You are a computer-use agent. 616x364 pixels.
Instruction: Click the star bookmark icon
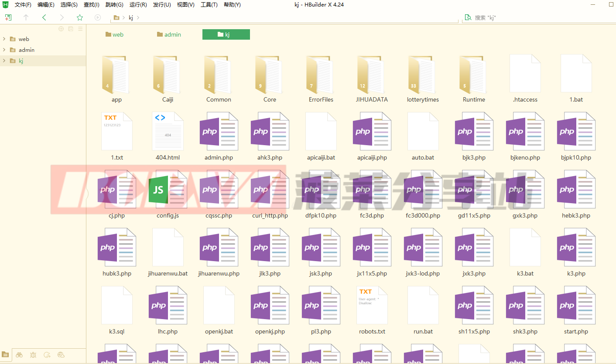(80, 17)
